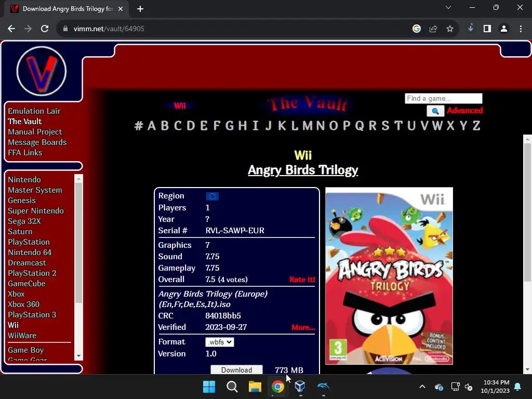The image size is (532, 399).
Task: Click the Download button
Action: click(x=236, y=370)
